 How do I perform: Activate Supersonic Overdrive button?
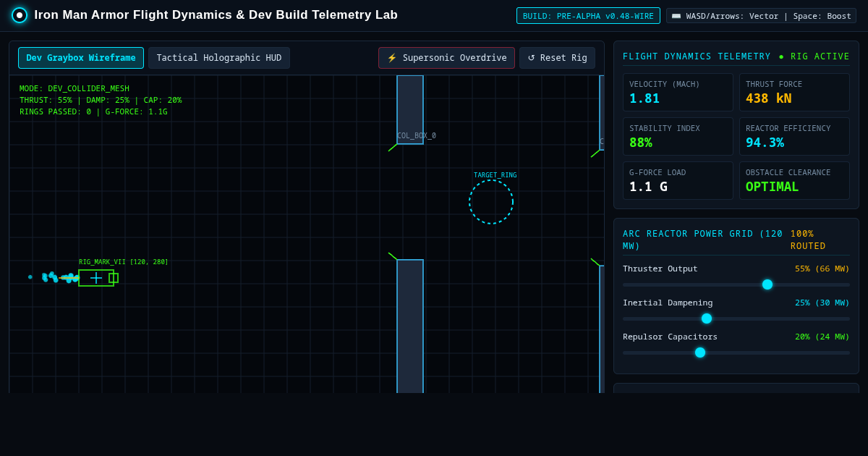pyautogui.click(x=446, y=58)
